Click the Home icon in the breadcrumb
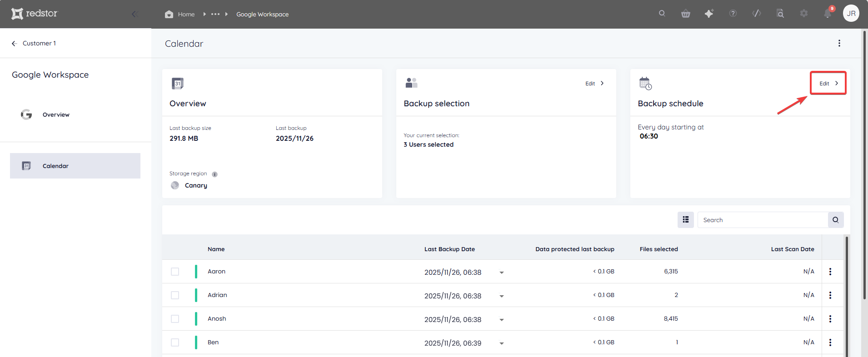The width and height of the screenshot is (868, 357). click(169, 14)
